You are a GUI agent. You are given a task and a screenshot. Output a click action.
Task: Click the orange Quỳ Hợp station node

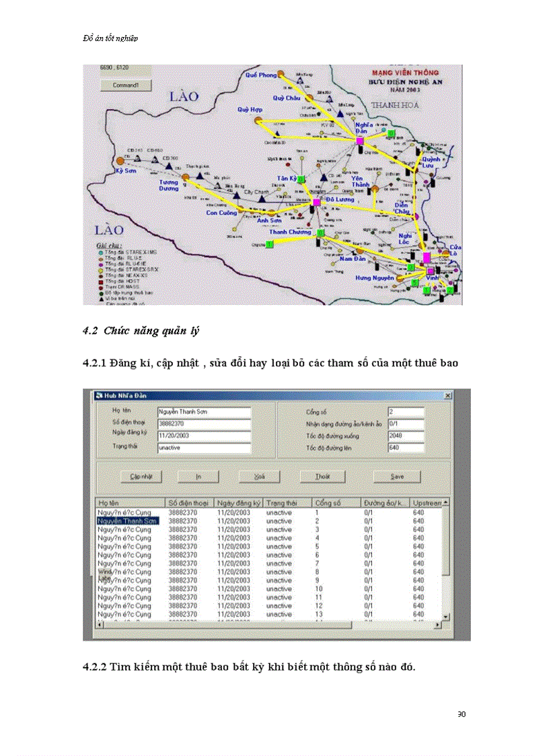258,121
